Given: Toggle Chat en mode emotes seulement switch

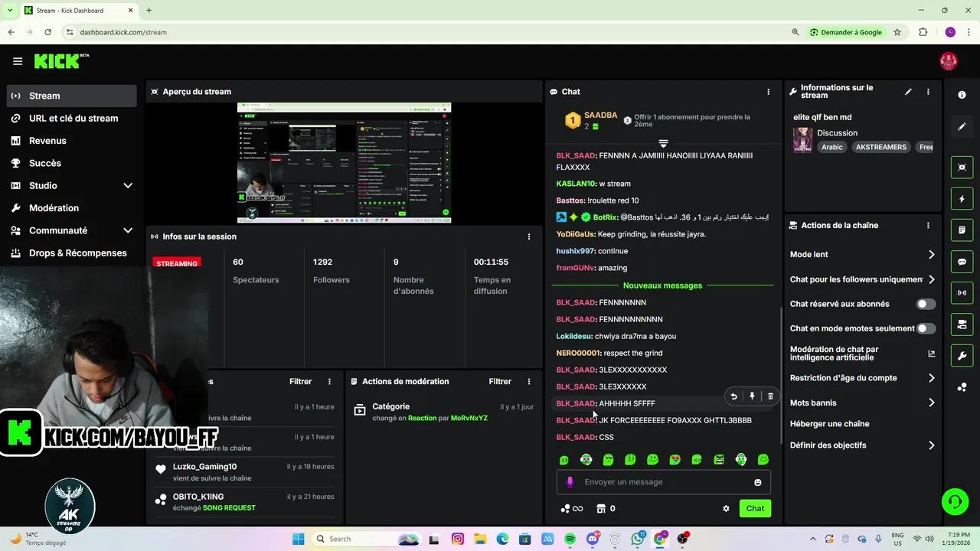Looking at the screenshot, I should (926, 328).
